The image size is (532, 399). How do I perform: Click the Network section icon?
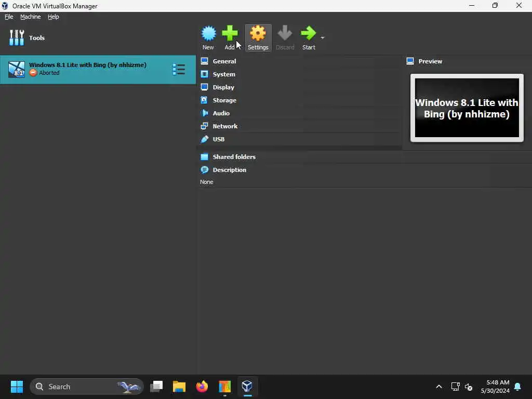pos(204,126)
